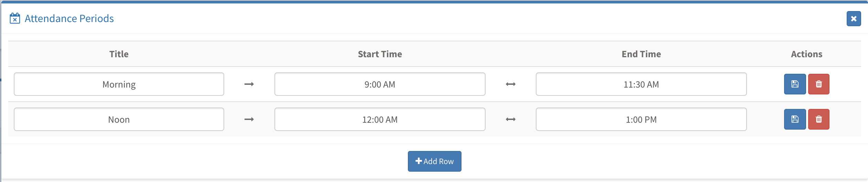Click the End Time column header

coord(641,54)
